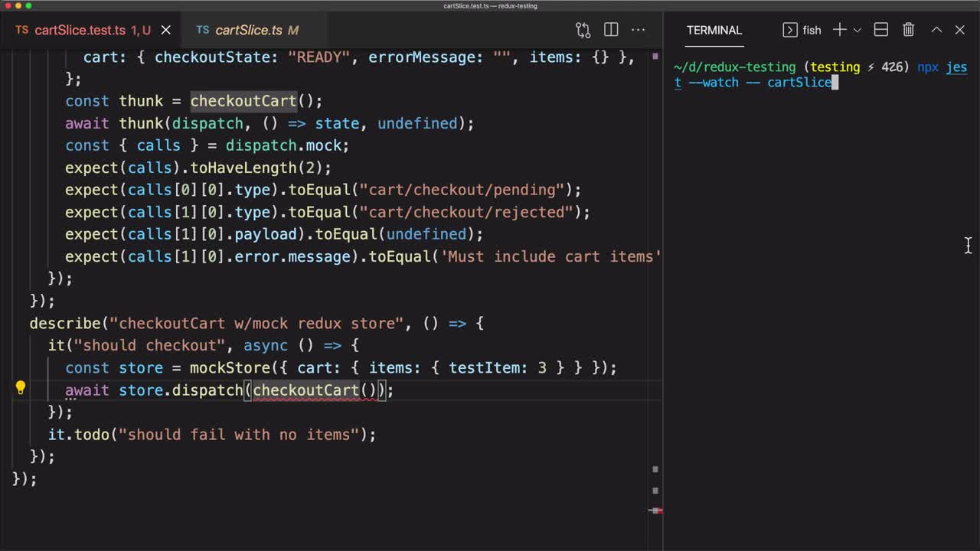The image size is (980, 551).
Task: Split the editor to the right
Action: (x=611, y=30)
